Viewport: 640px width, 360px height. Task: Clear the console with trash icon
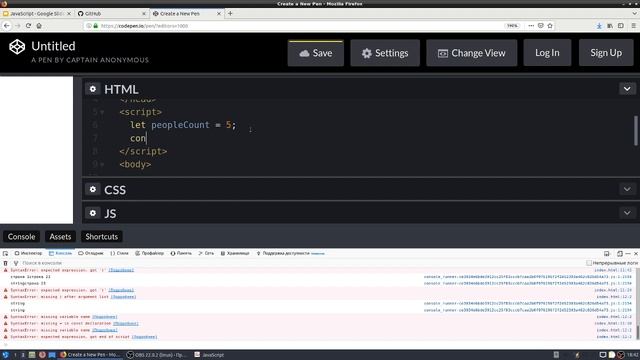pos(5,263)
